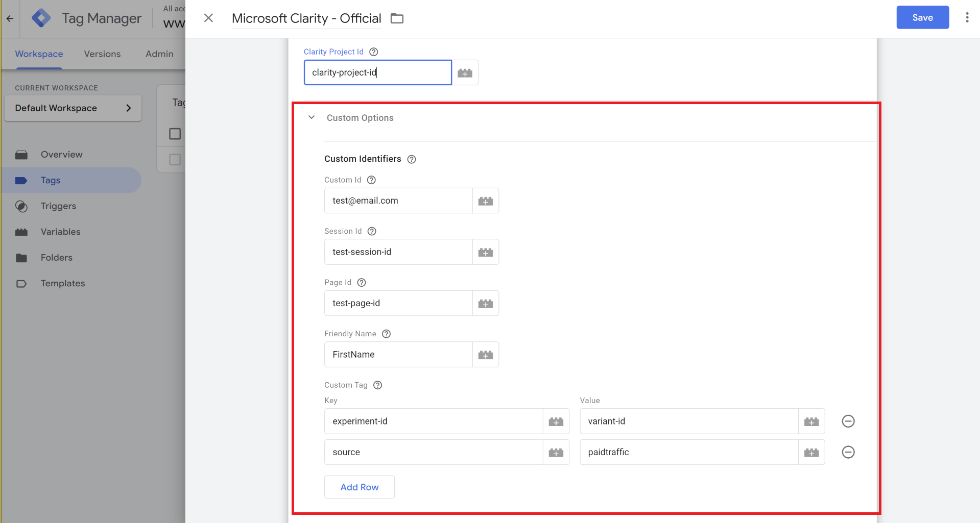Show help for Session Id
The width and height of the screenshot is (980, 523).
pos(372,231)
